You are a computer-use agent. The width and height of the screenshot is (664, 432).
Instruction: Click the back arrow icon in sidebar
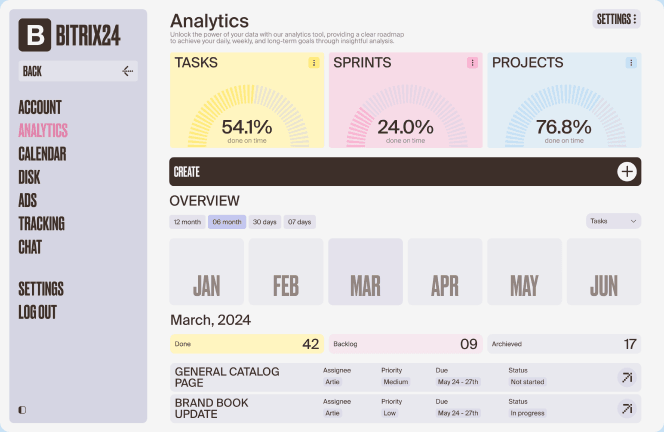(x=127, y=71)
